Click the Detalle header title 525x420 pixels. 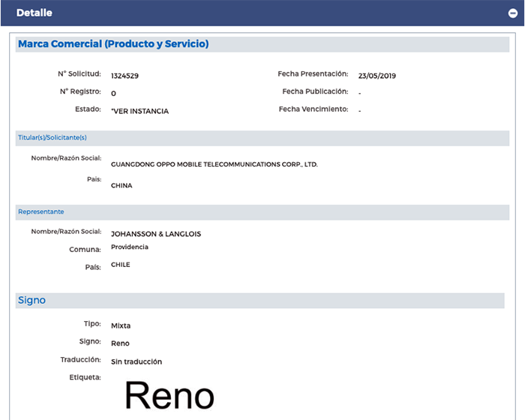(x=34, y=13)
